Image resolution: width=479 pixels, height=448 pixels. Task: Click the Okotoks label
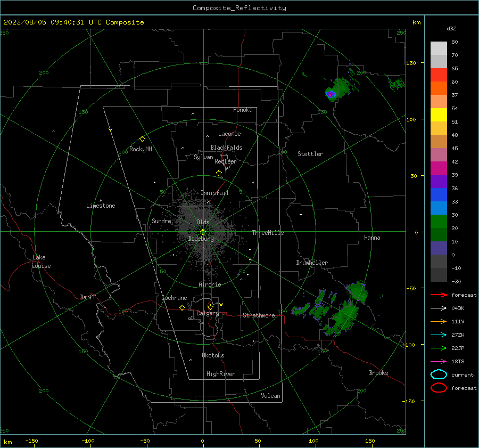pyautogui.click(x=213, y=355)
